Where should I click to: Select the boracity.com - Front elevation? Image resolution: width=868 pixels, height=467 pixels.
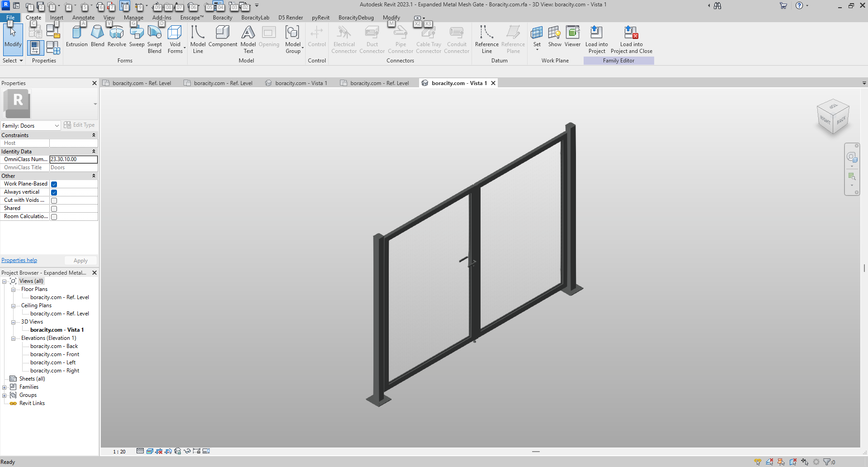(55, 354)
